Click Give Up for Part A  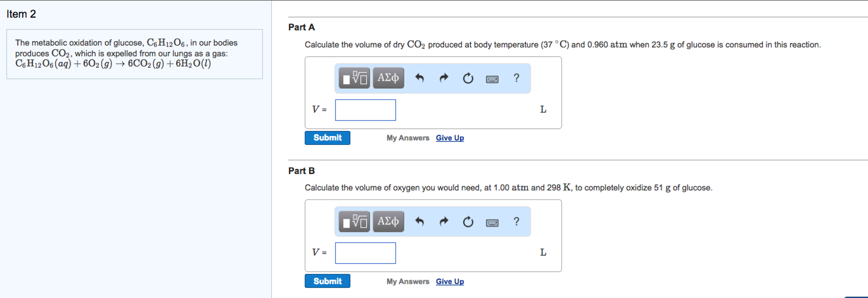coord(450,137)
